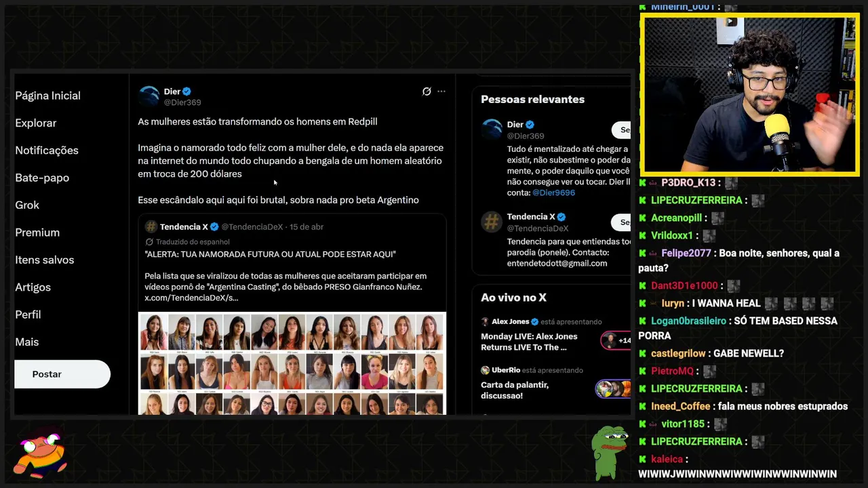Click the +14 listeners badge
The height and width of the screenshot is (488, 868).
[616, 340]
